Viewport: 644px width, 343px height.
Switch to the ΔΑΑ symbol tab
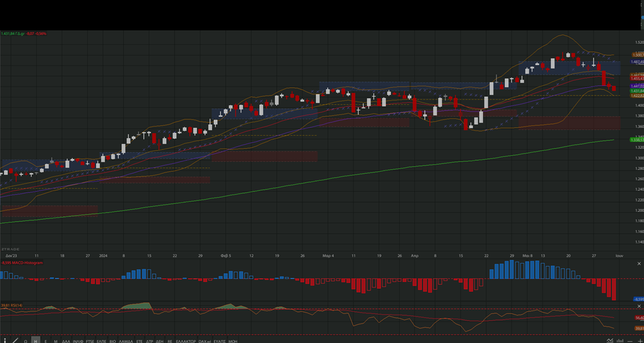pyautogui.click(x=66, y=341)
